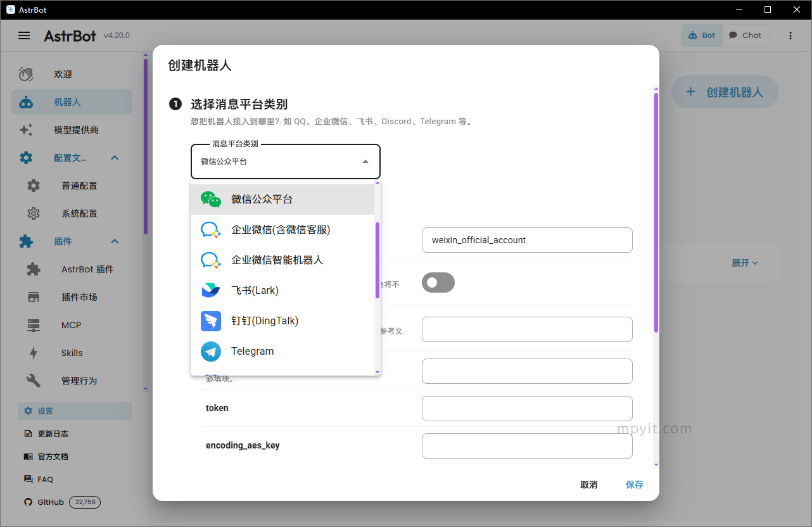Open the 消息平台类别 dropdown arrow
This screenshot has height=527, width=812.
click(x=365, y=162)
